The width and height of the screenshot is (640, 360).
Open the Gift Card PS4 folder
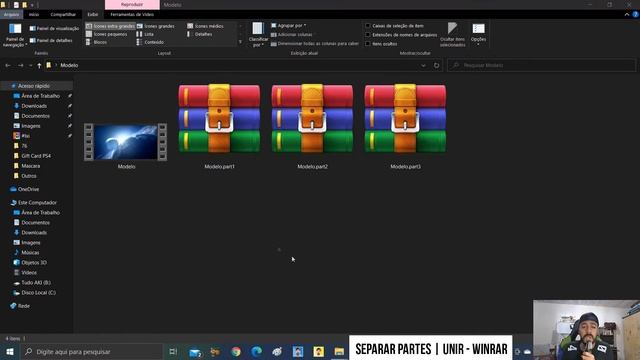pos(36,156)
